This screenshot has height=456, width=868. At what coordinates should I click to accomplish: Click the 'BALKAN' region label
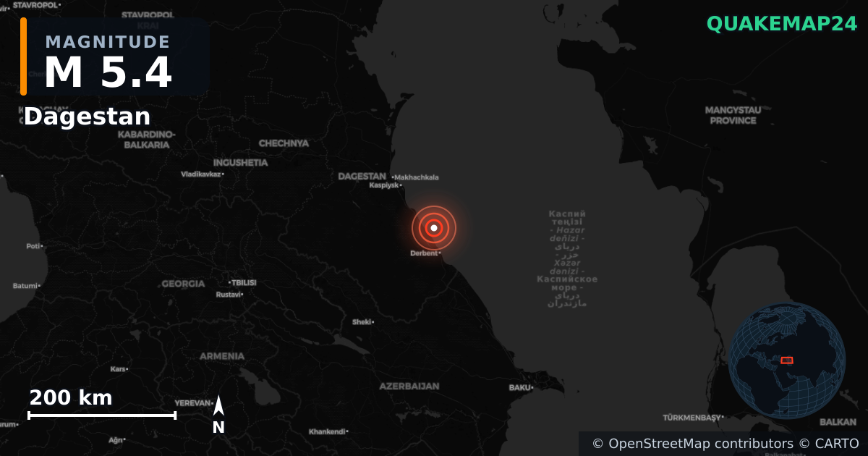point(838,422)
